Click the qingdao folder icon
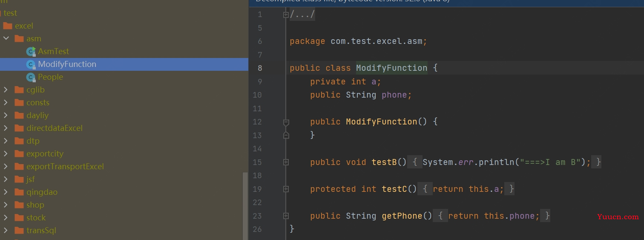Image resolution: width=644 pixels, height=240 pixels. [19, 192]
